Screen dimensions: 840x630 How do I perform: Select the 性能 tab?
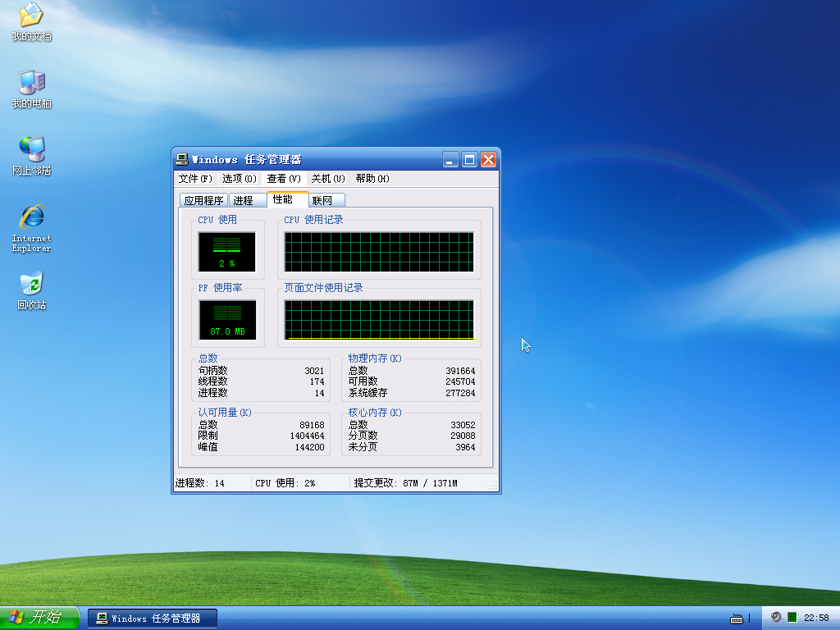tap(288, 199)
